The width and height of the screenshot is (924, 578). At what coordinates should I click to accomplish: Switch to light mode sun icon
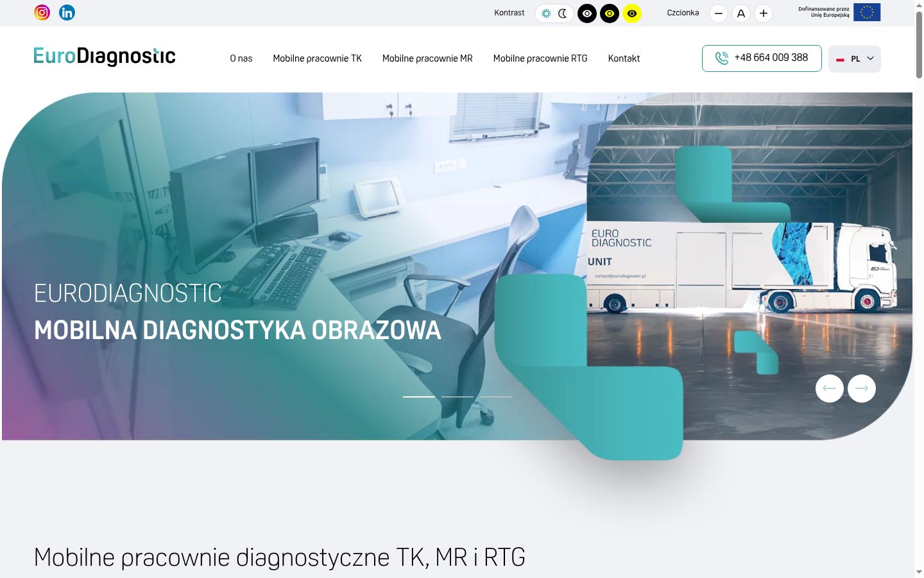pyautogui.click(x=546, y=13)
